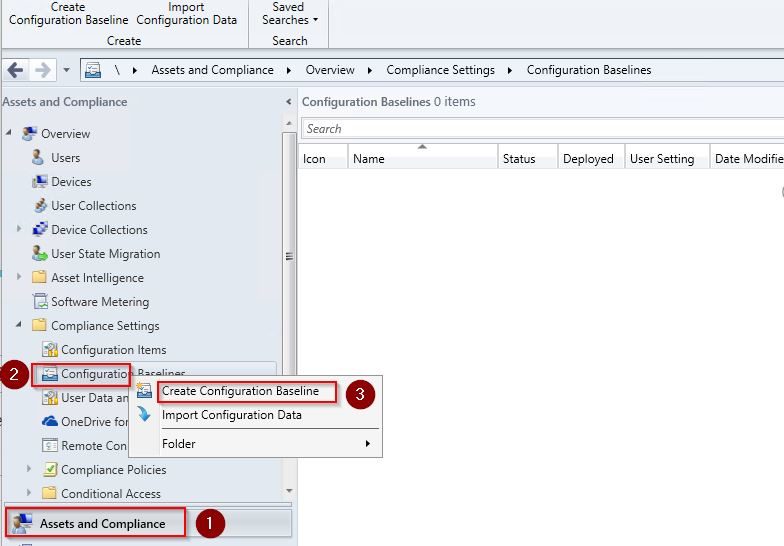The height and width of the screenshot is (546, 784).
Task: Click the Device Collections icon
Action: pyautogui.click(x=40, y=230)
